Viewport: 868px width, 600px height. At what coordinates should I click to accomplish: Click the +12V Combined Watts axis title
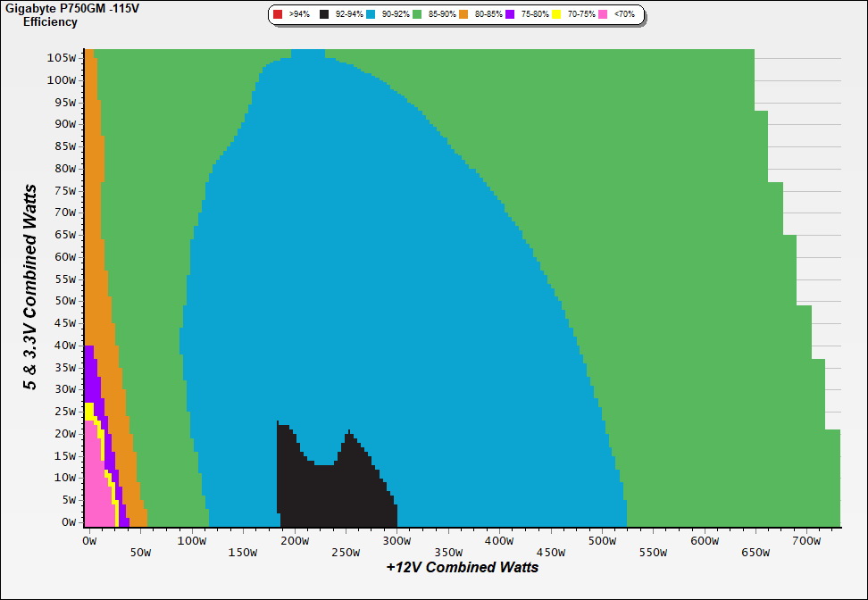pyautogui.click(x=463, y=567)
